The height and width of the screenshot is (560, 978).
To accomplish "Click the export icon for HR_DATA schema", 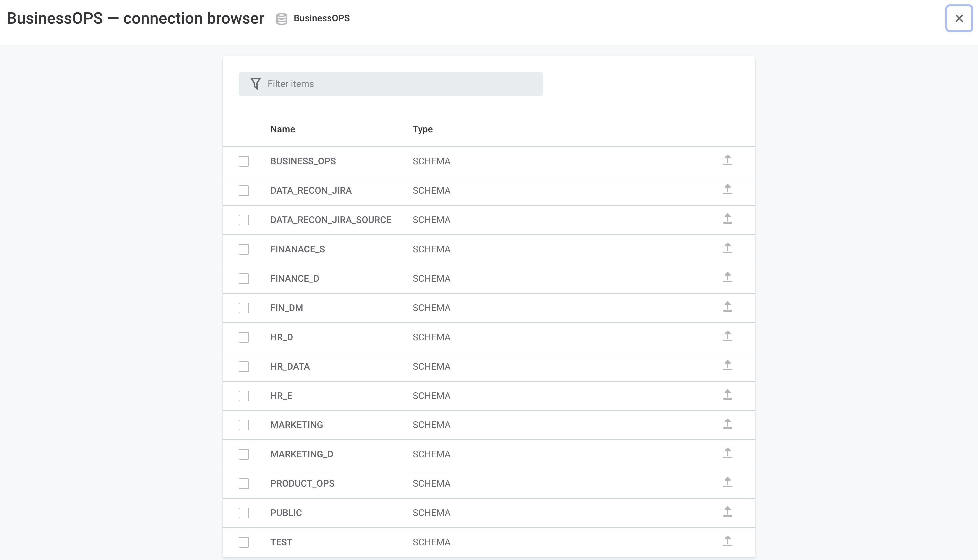I will (x=728, y=365).
